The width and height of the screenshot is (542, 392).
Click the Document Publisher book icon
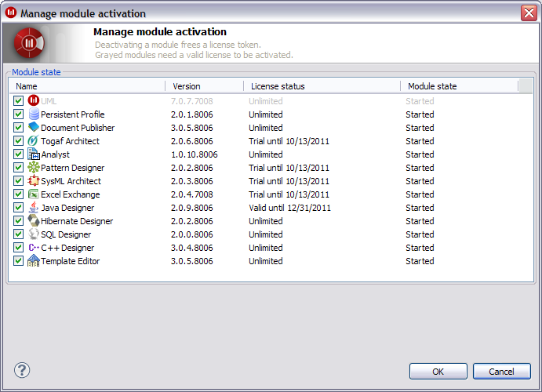(34, 127)
